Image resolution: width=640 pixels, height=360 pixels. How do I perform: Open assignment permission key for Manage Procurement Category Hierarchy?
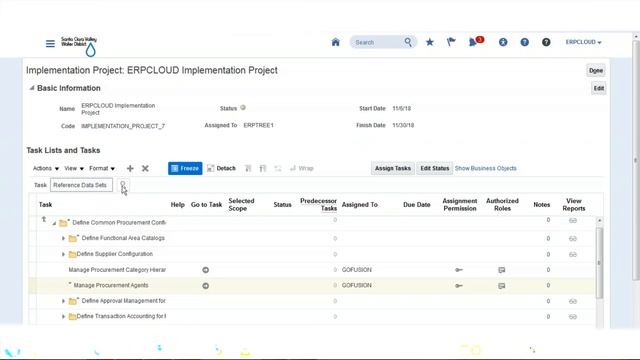459,270
